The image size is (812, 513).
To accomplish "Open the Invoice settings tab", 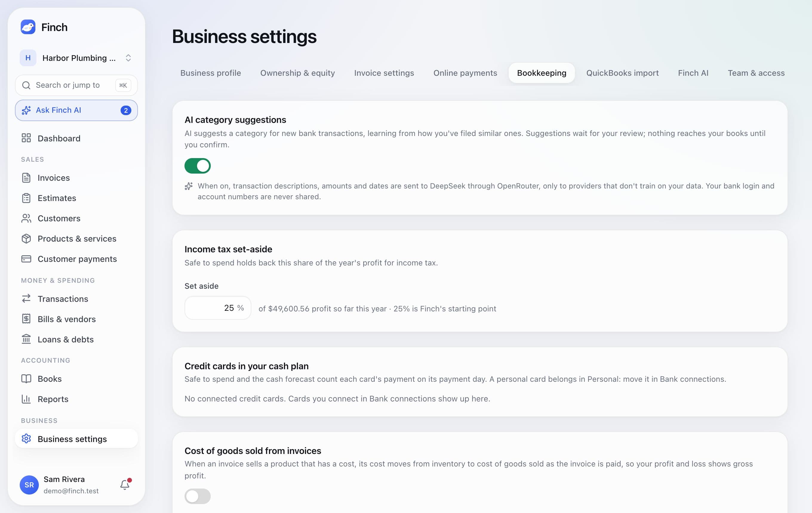I will [384, 73].
